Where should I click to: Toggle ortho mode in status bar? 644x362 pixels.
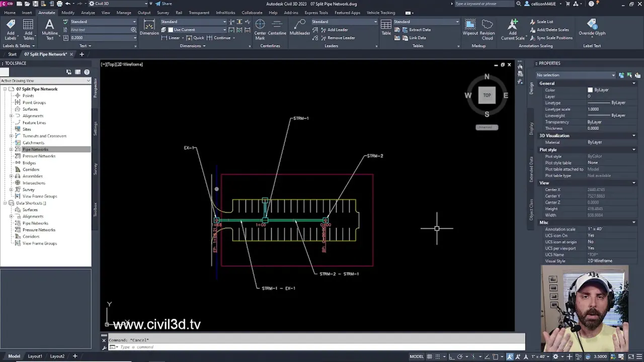click(451, 356)
